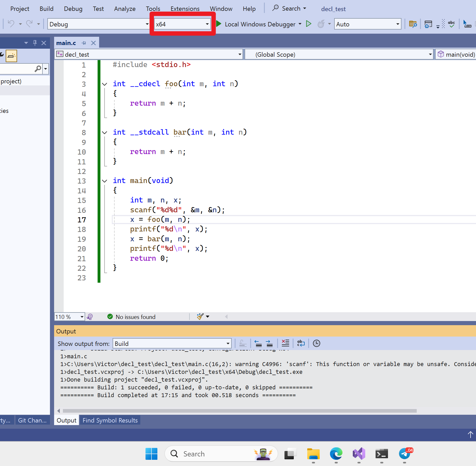Open the Show output from Build dropdown
This screenshot has height=466, width=476.
tap(228, 344)
